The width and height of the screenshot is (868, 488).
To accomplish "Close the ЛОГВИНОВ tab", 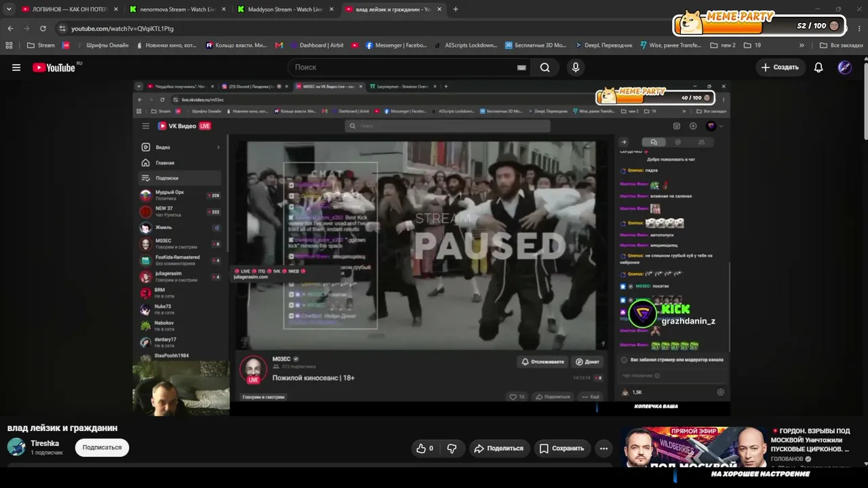I will (115, 9).
